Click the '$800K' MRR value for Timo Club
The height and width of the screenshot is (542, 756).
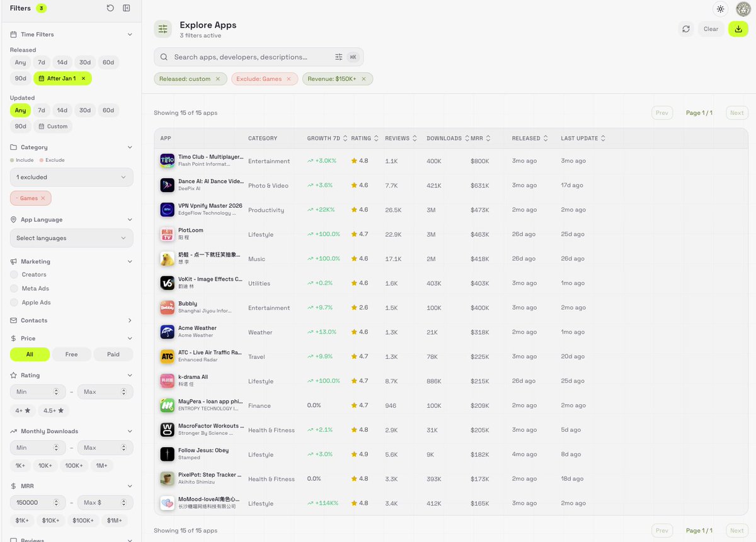pos(479,161)
